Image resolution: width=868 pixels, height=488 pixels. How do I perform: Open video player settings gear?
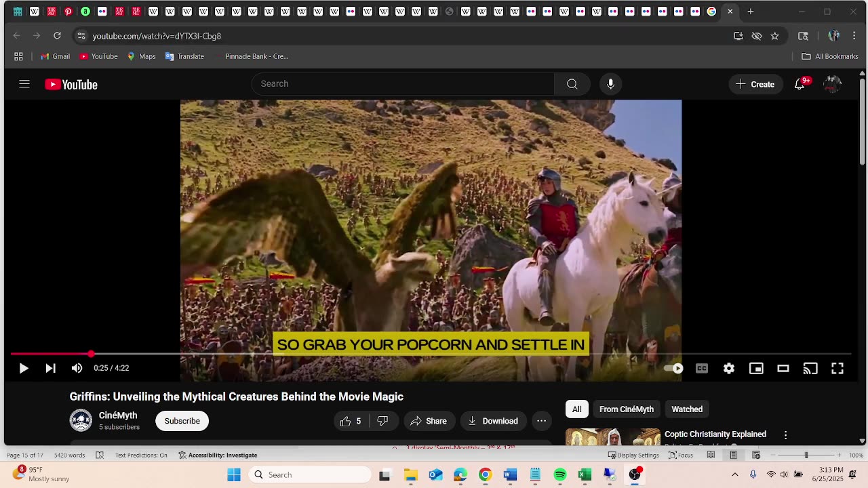click(x=729, y=368)
